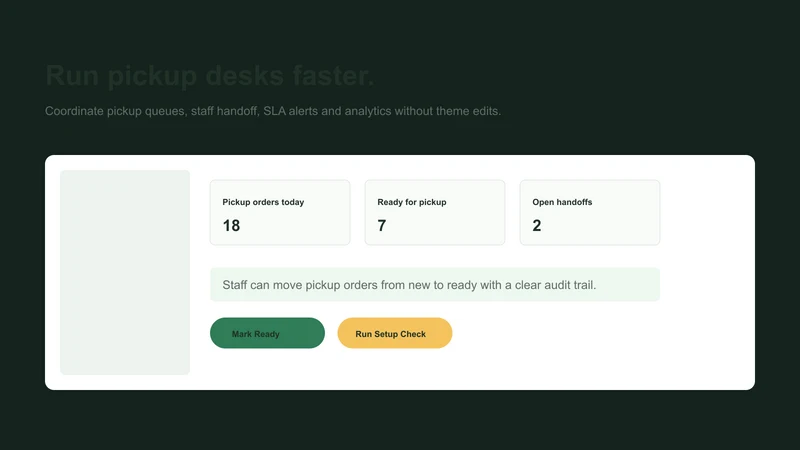The image size is (800, 450).
Task: Open the Pickup orders today card
Action: pos(280,212)
